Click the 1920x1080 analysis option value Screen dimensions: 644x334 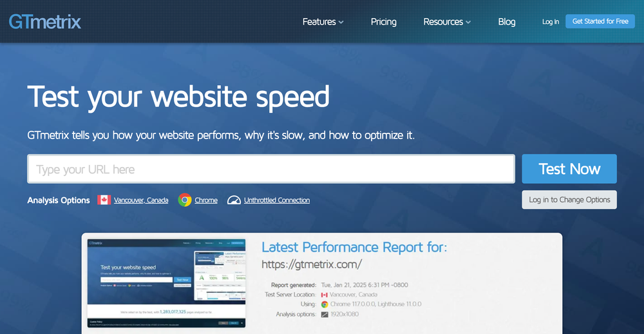(345, 314)
